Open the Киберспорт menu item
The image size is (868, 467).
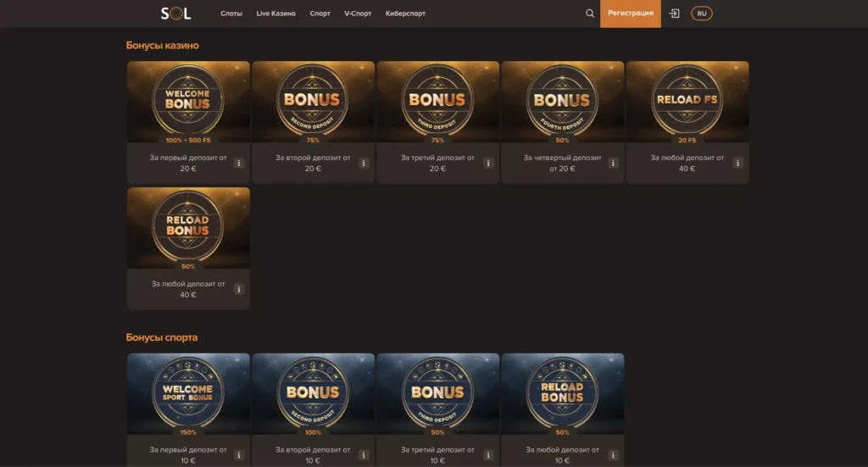[405, 14]
